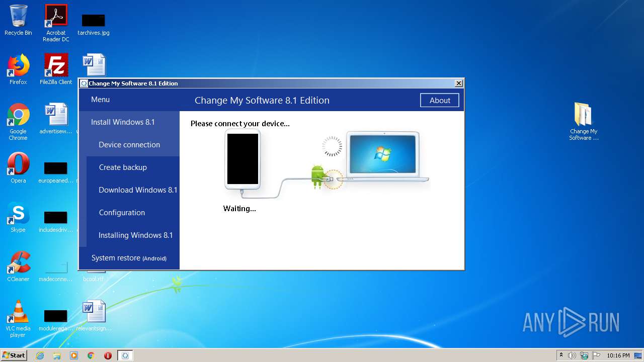
Task: Open the Recycle Bin desktop icon
Action: pos(18,20)
